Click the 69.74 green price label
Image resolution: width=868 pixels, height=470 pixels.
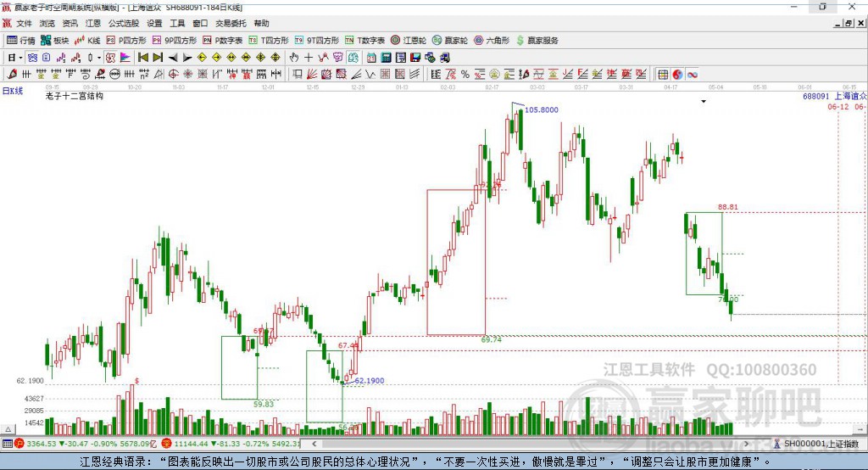[491, 339]
